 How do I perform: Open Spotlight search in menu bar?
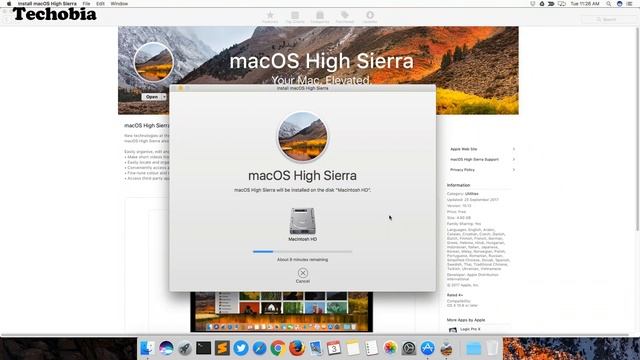609,4
